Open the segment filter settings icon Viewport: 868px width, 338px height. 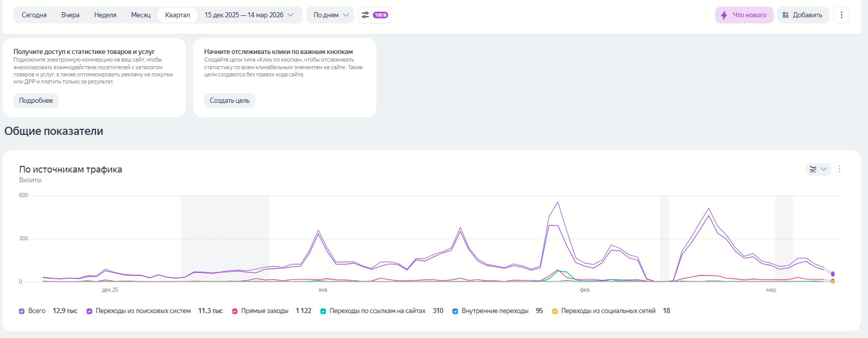365,15
